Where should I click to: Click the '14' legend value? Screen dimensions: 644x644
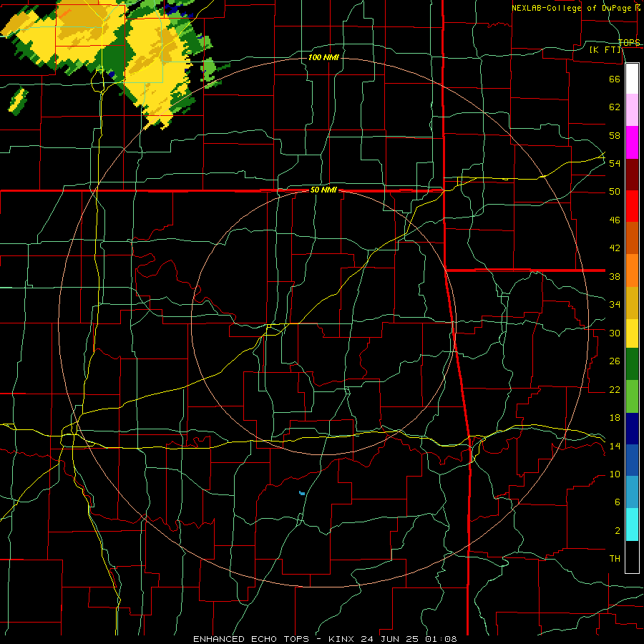[x=615, y=446]
